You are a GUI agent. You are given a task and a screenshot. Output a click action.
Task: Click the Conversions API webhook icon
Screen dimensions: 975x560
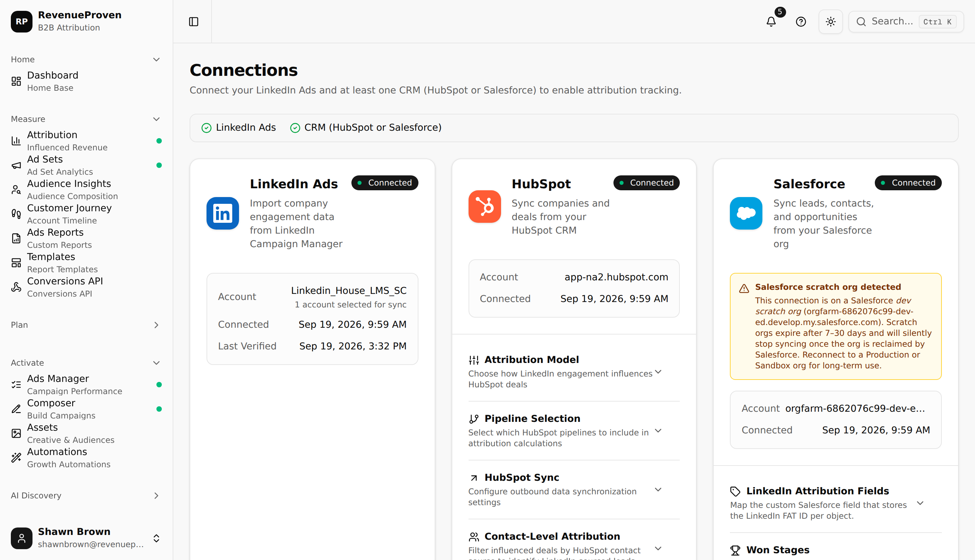(x=16, y=287)
